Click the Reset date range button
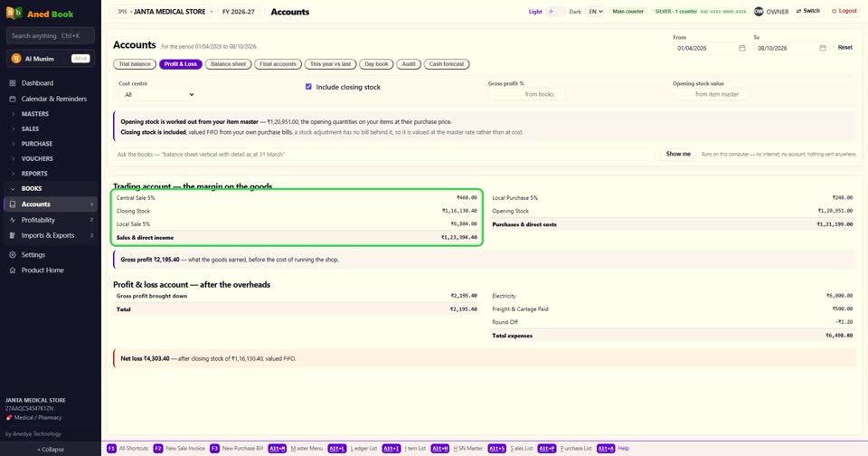868x456 pixels. (844, 48)
